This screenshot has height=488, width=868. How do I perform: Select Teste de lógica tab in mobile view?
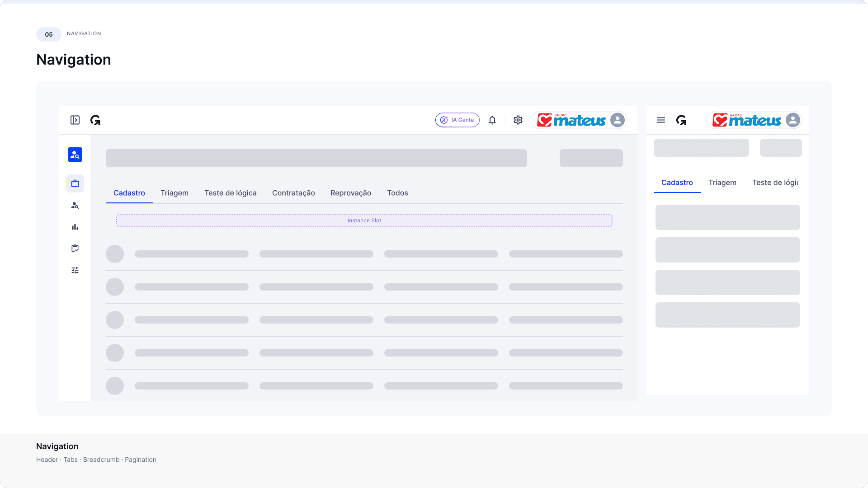[x=775, y=183]
